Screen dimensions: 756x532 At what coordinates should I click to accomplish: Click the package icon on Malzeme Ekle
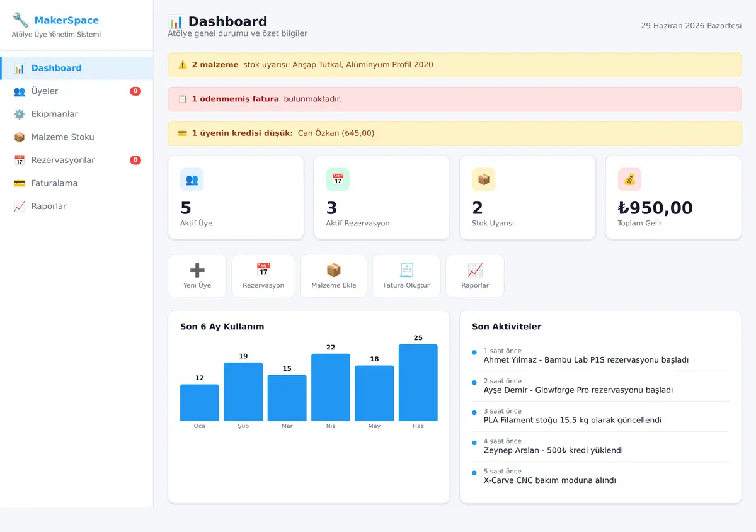(x=333, y=270)
